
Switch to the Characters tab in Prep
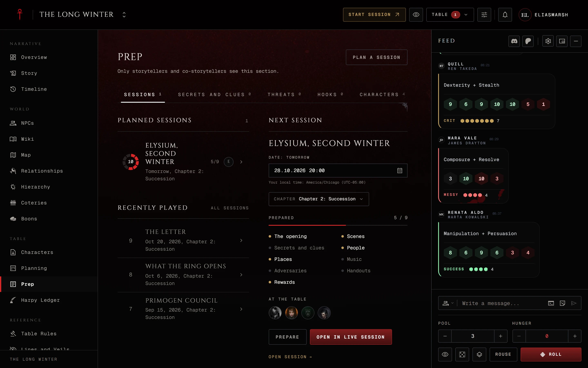[x=382, y=94]
